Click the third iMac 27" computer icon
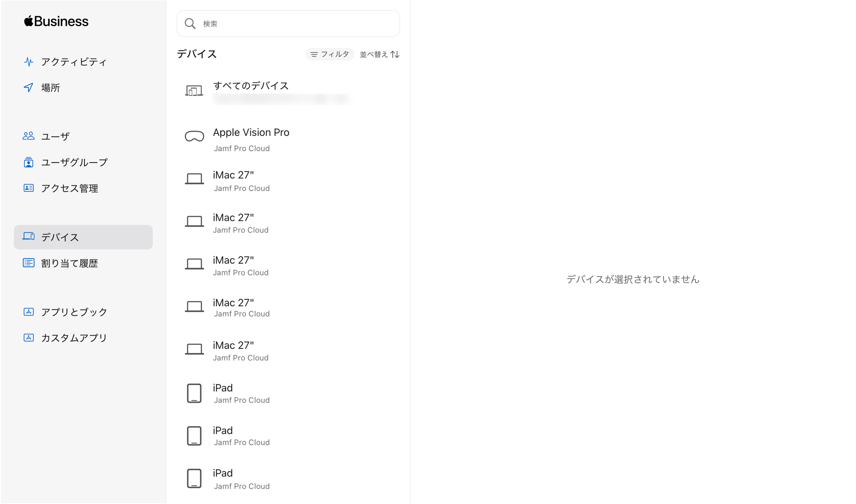Viewport: 856px width, 504px height. (195, 264)
